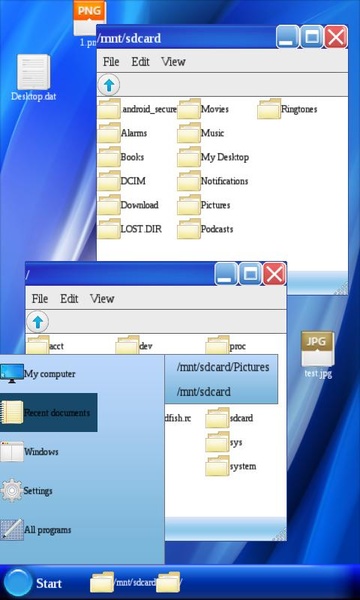This screenshot has height=600, width=360.
Task: Open the Podcasts folder icon
Action: (189, 229)
